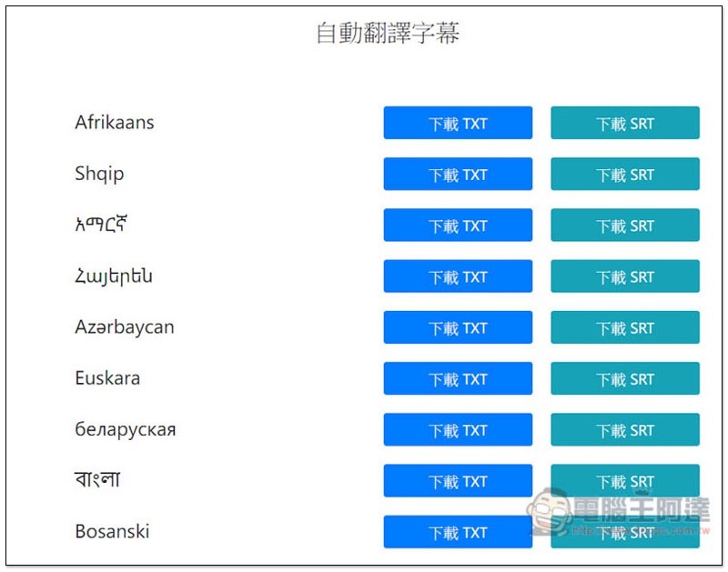Download Amharic (አማርኛ) SRT file
728x572 pixels.
pos(625,225)
